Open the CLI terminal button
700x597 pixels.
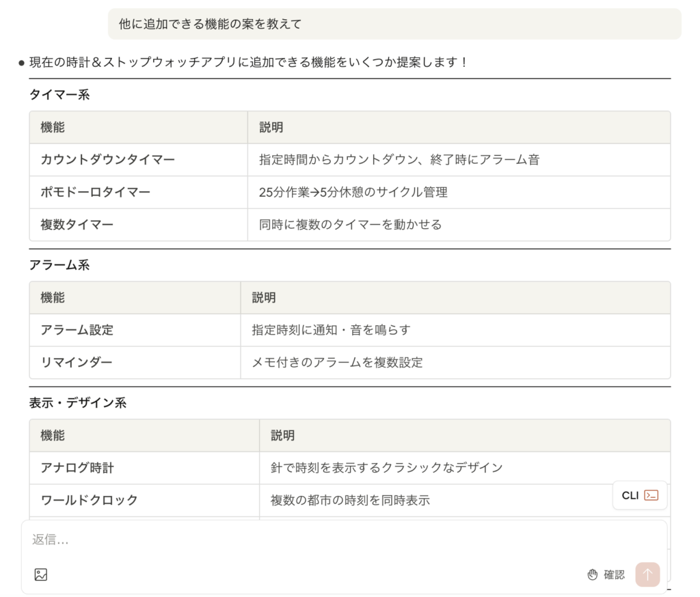click(640, 495)
